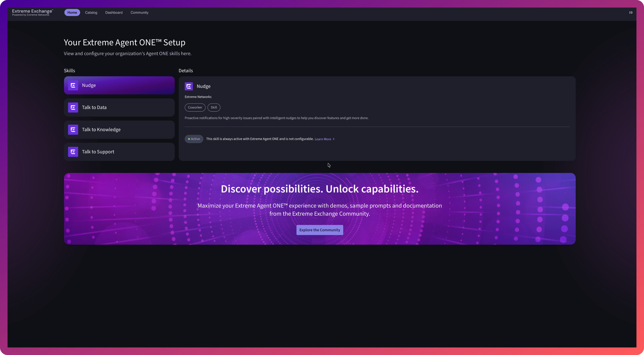The height and width of the screenshot is (355, 644).
Task: Click the Extreme Exchange logo
Action: [x=33, y=12]
